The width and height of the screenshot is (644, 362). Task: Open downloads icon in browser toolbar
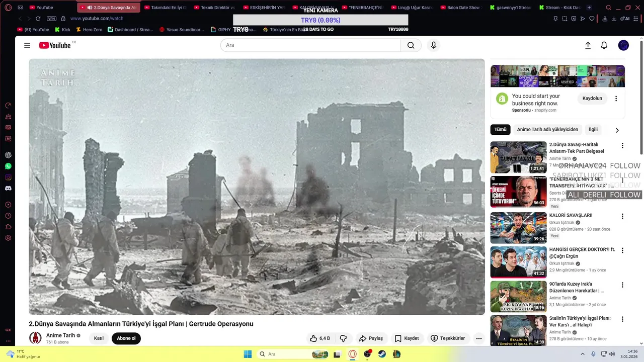coord(614,19)
